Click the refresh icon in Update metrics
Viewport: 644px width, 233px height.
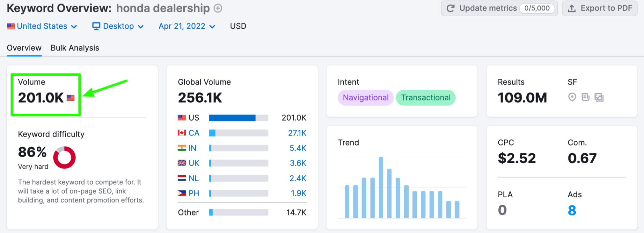coord(450,8)
